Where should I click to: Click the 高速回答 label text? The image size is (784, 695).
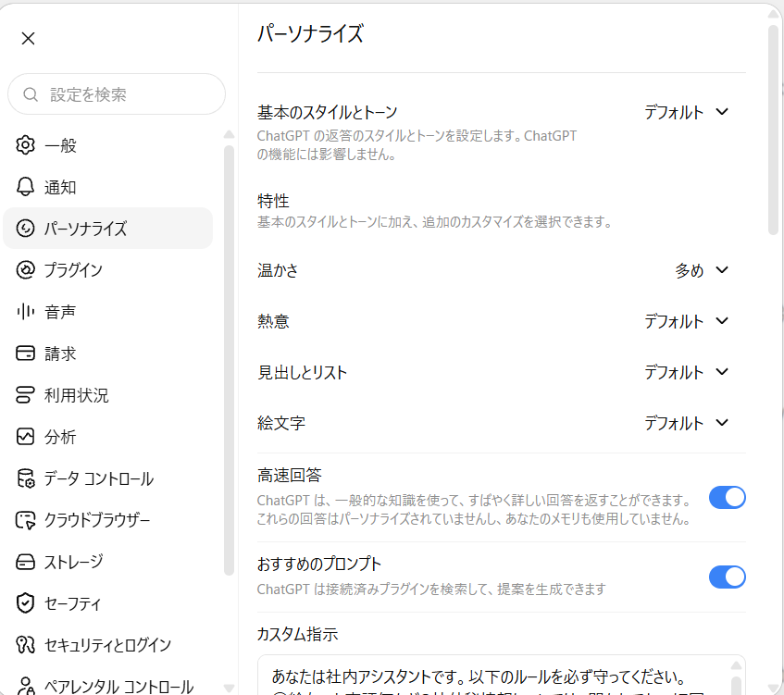289,475
